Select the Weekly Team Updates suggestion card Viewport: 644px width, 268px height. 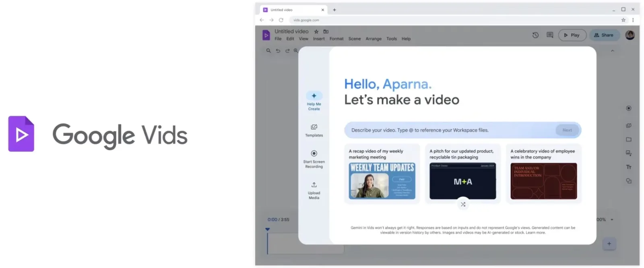pyautogui.click(x=382, y=174)
